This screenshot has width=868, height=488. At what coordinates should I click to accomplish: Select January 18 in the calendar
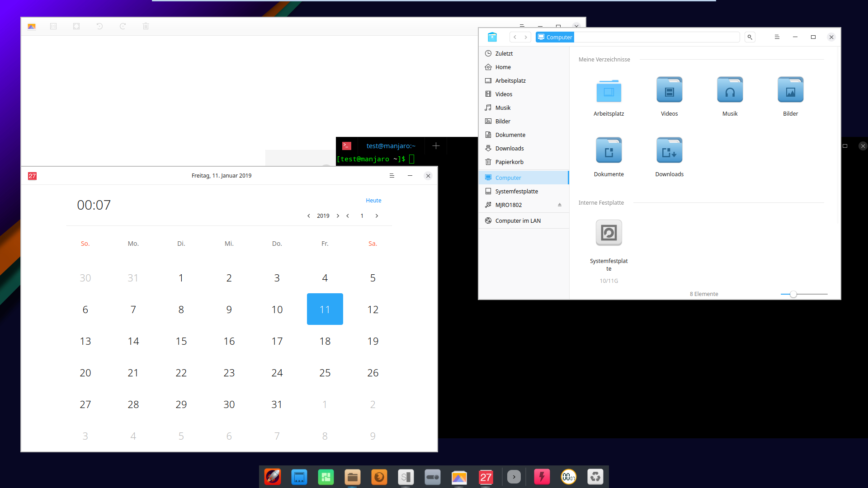(325, 341)
